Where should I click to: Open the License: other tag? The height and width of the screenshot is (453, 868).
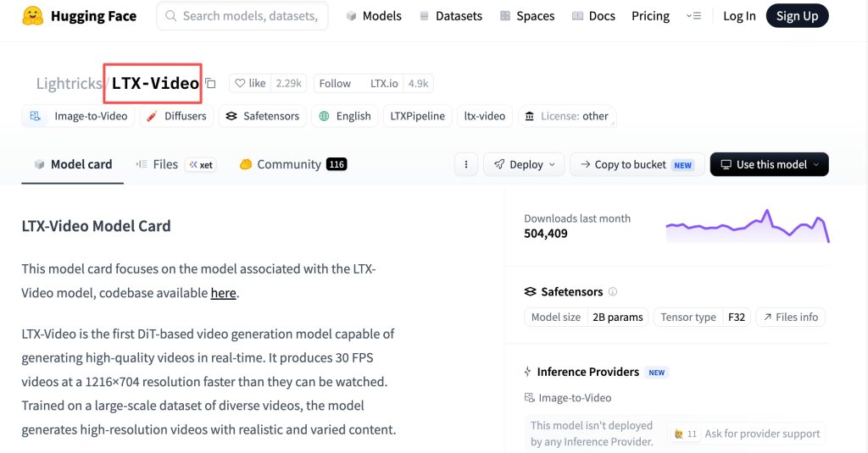click(567, 116)
